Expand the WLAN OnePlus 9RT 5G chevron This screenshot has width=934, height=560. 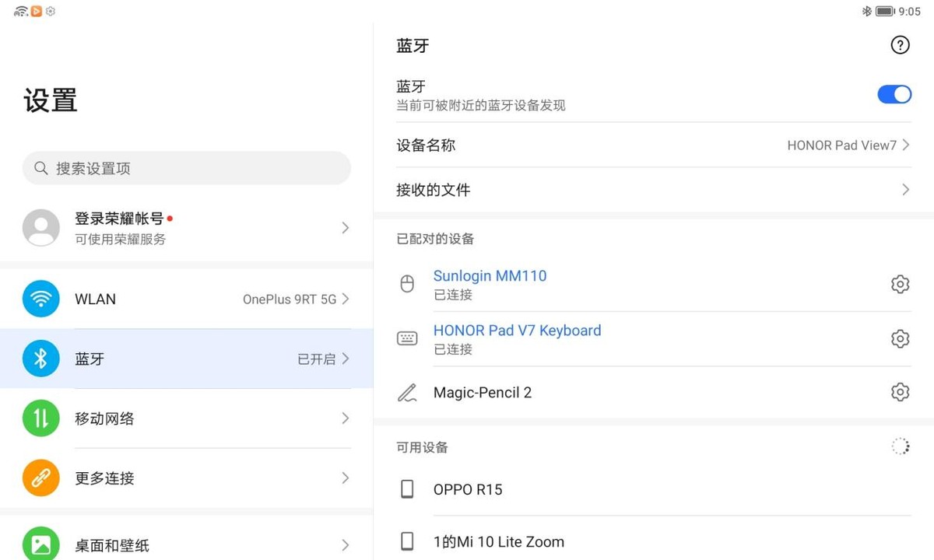pyautogui.click(x=346, y=299)
